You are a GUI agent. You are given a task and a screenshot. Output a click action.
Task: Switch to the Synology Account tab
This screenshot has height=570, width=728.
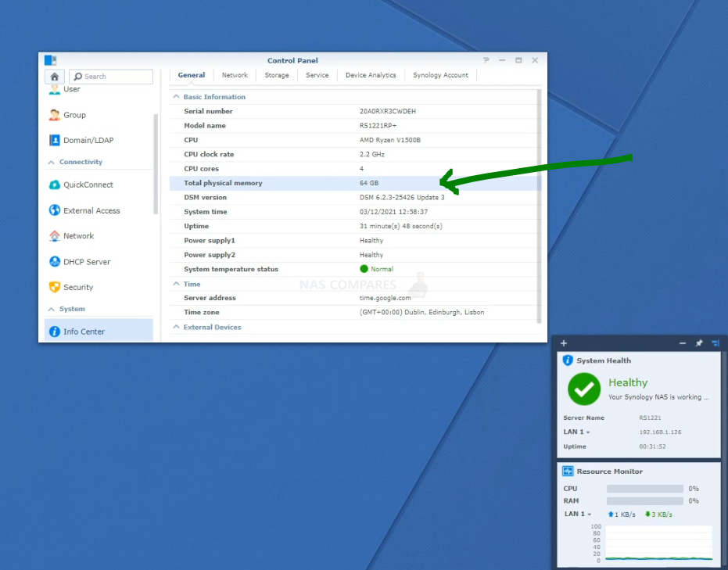tap(440, 75)
